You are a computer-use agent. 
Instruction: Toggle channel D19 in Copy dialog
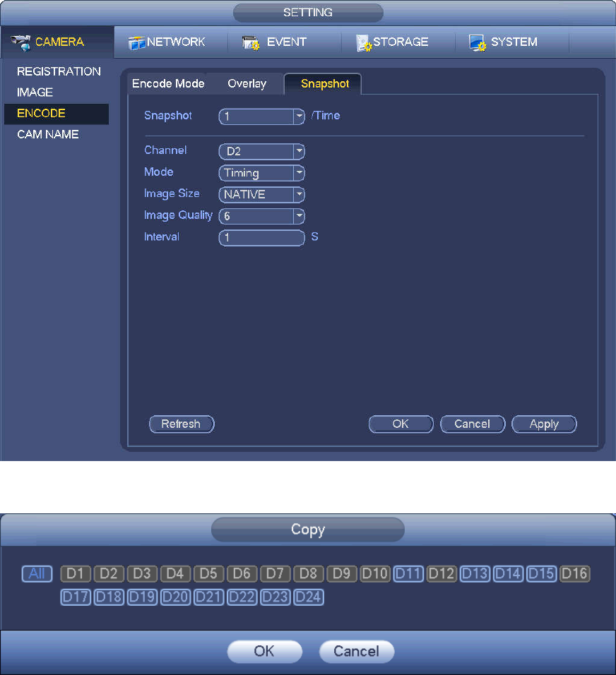coord(142,597)
